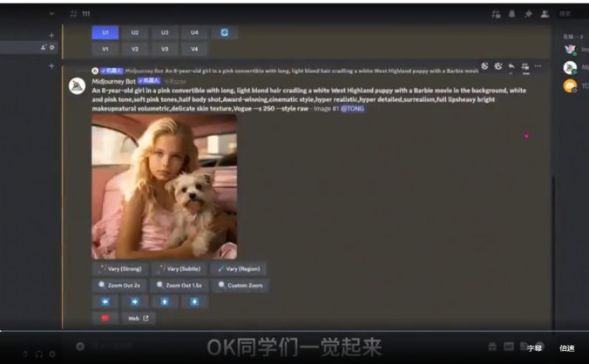Click Vary (Strong) button
This screenshot has width=589, height=364.
(119, 269)
